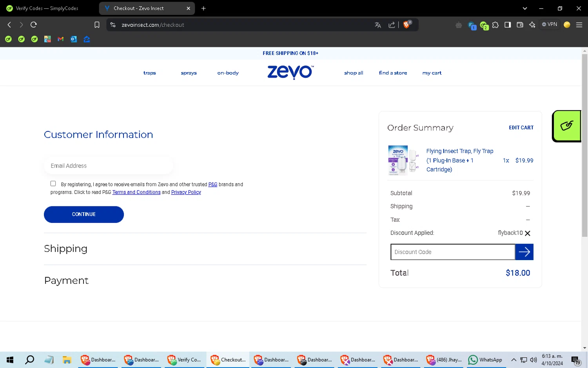Open Brave Shields lion icon
588x368 pixels.
click(407, 24)
